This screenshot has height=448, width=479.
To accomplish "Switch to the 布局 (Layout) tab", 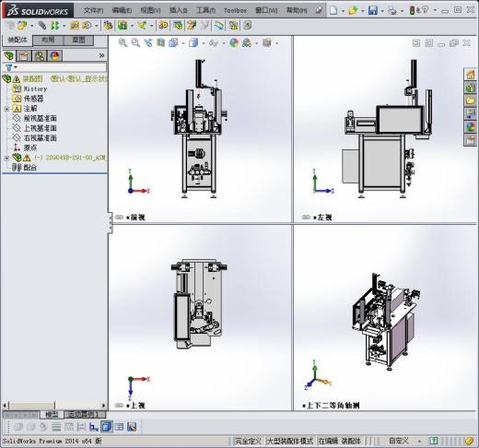I will click(48, 40).
